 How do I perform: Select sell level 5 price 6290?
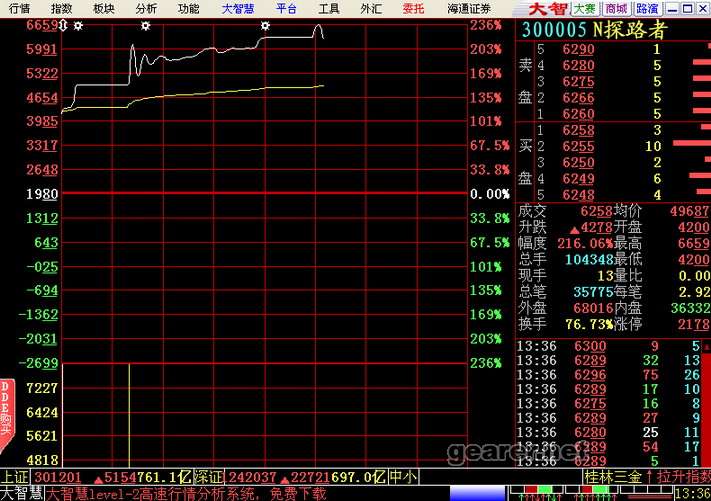point(578,49)
